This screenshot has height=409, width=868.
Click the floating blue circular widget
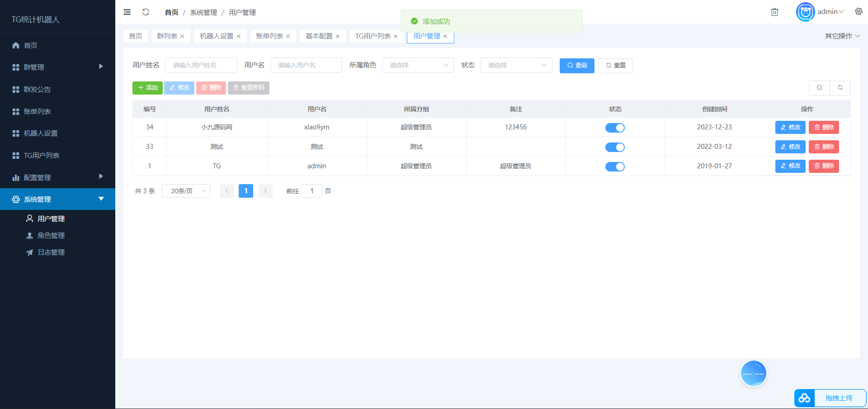(x=753, y=374)
